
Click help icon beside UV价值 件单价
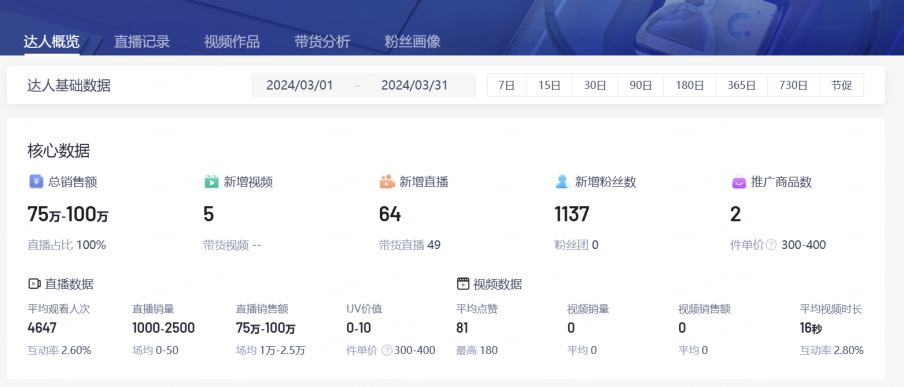click(x=387, y=350)
